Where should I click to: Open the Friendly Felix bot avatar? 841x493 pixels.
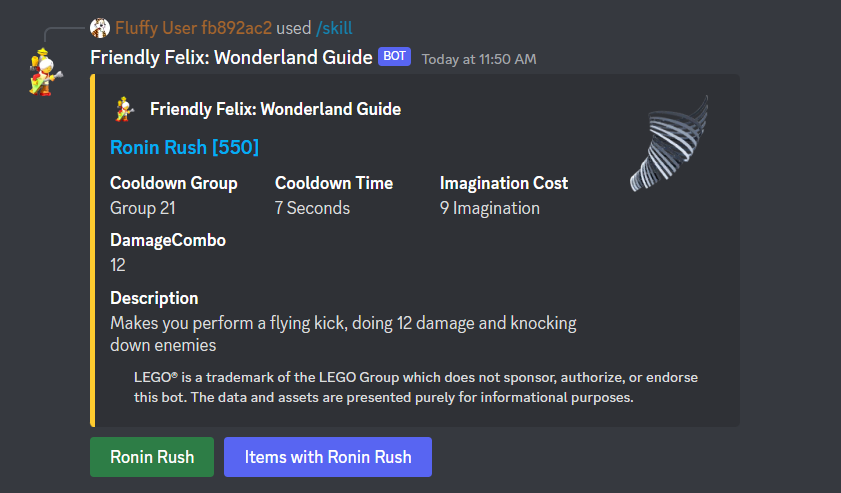(x=44, y=70)
